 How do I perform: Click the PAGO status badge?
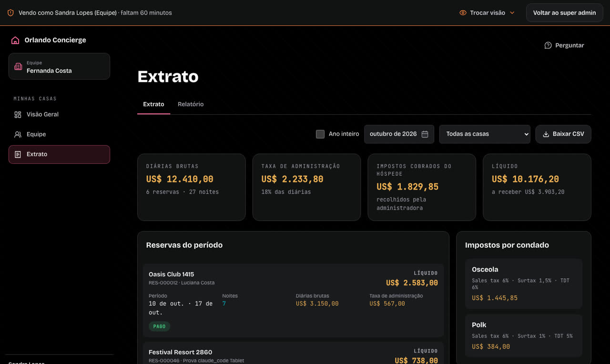(159, 326)
